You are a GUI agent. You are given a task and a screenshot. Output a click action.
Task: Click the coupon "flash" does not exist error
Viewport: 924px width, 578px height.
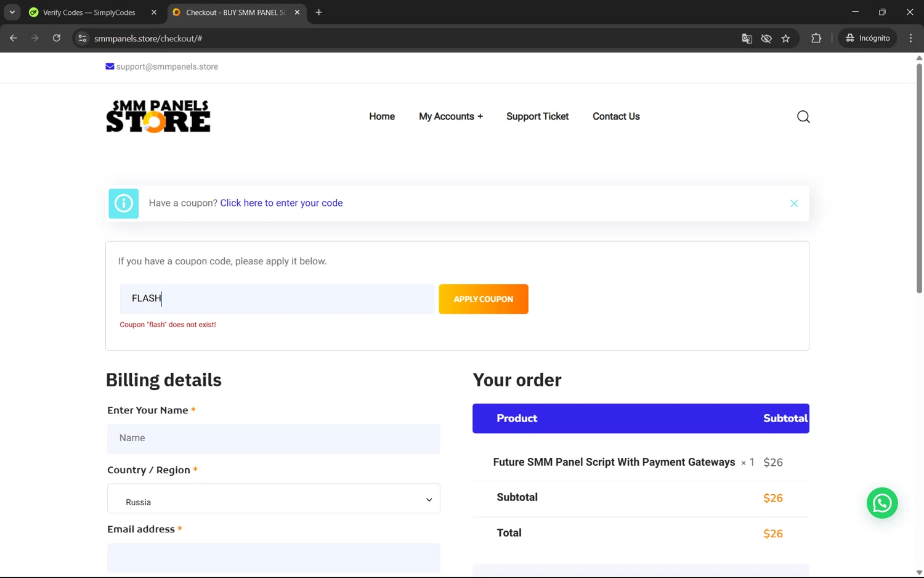point(168,325)
